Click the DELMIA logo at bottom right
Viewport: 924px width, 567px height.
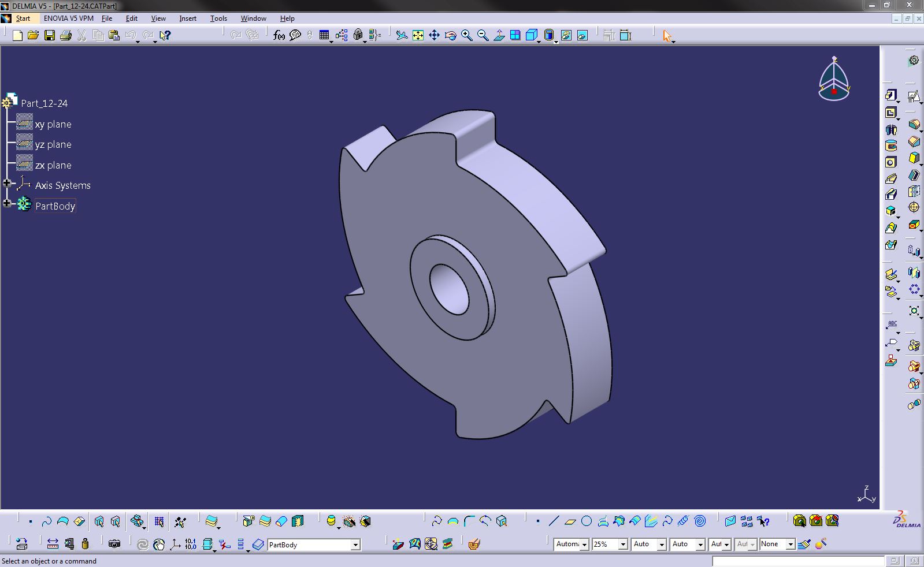[x=907, y=519]
